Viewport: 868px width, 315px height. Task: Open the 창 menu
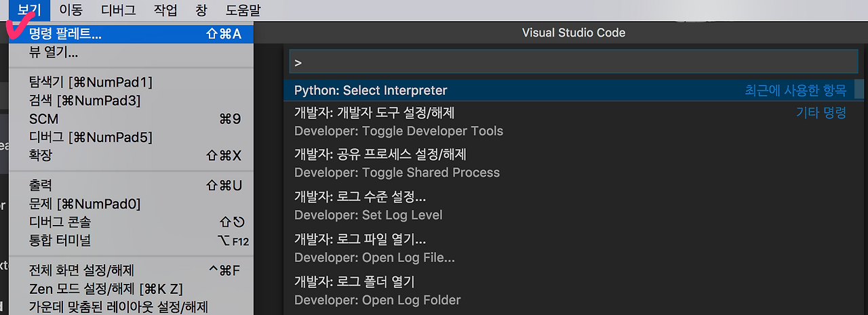201,10
